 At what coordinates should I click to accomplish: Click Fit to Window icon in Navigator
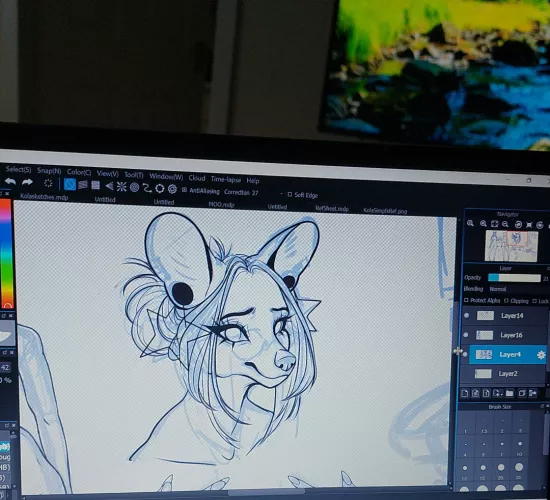(x=494, y=224)
